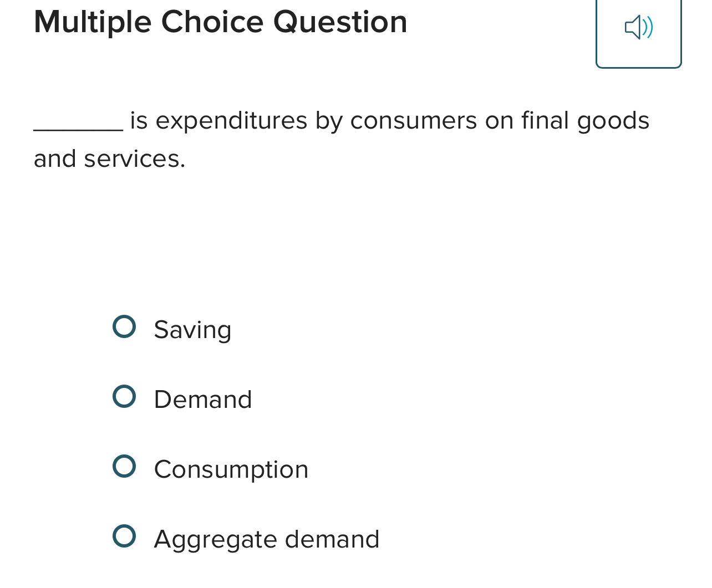Click the "Saving" answer label
Image resolution: width=712 pixels, height=588 pixels.
(192, 330)
